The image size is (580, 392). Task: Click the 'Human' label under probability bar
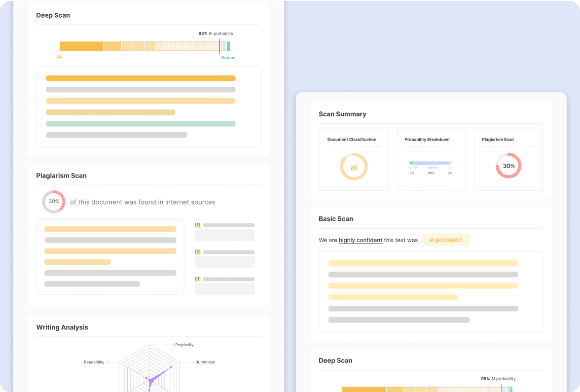[228, 58]
